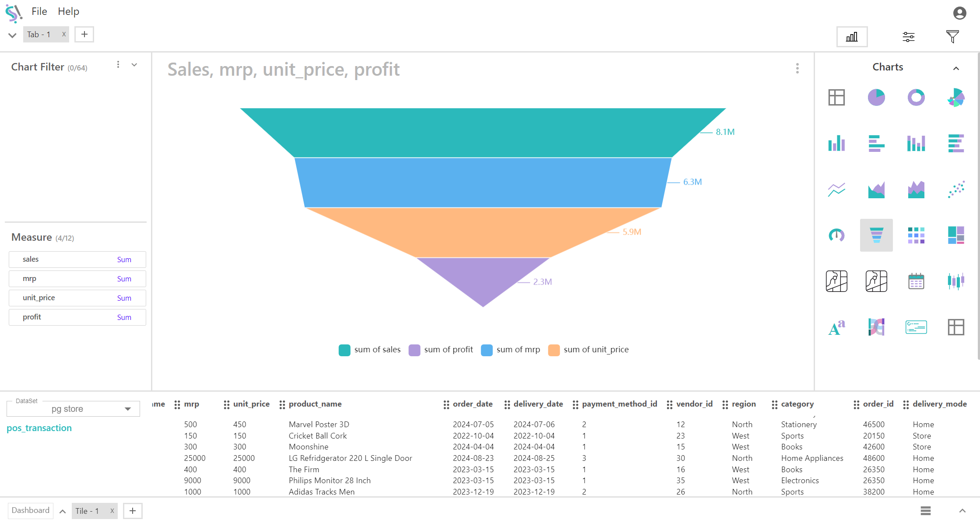Select the calendar chart icon
The image size is (980, 523).
coord(916,281)
